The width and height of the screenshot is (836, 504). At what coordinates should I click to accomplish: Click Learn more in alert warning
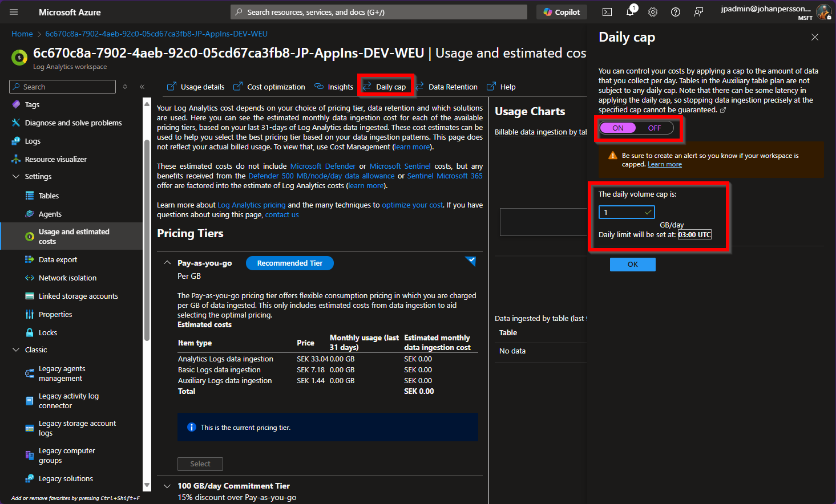665,165
